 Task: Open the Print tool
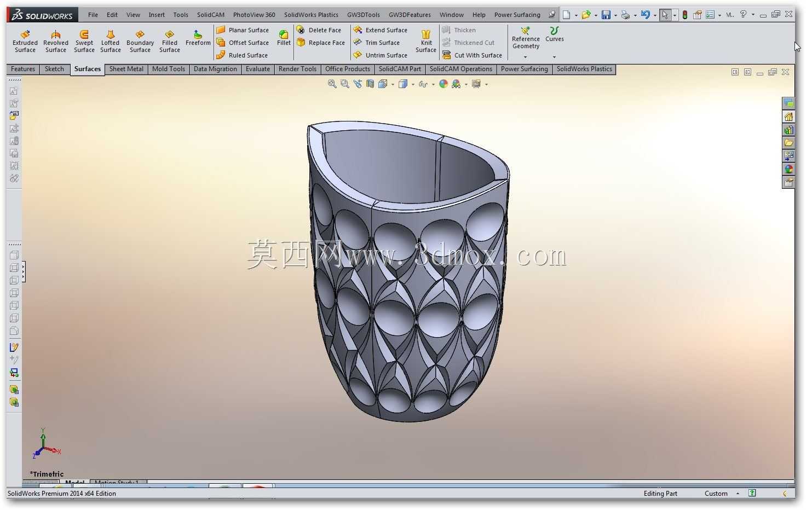click(625, 15)
